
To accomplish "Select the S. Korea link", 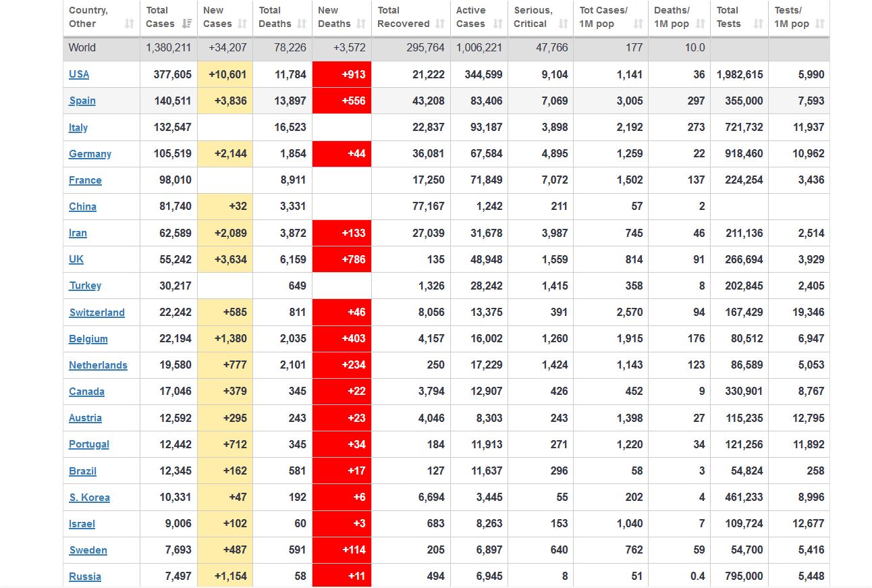I will tap(89, 498).
